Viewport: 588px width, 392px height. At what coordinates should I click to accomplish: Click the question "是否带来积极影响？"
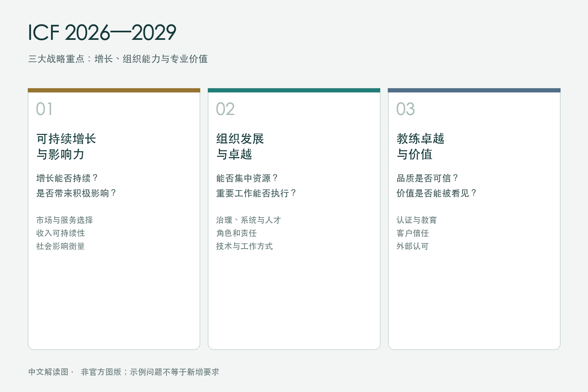pyautogui.click(x=76, y=193)
